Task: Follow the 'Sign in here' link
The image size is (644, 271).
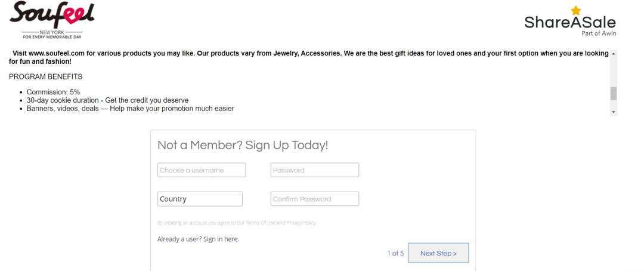Action: 221,239
